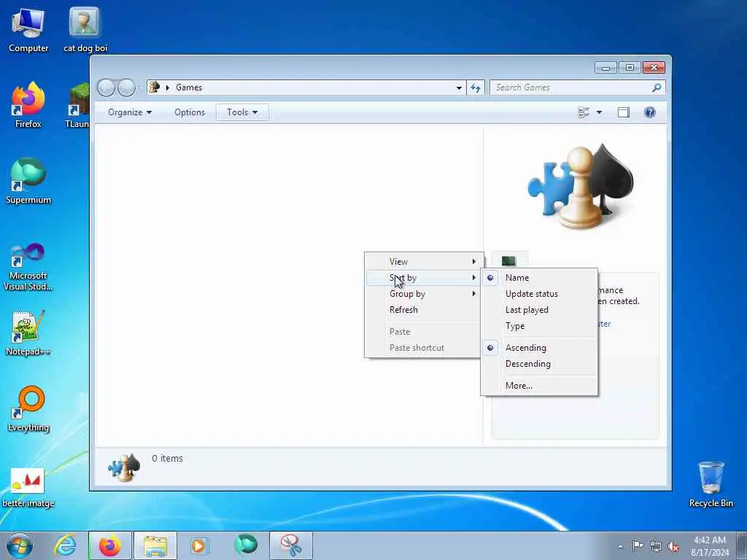Open the Sort by submenu

tap(423, 278)
